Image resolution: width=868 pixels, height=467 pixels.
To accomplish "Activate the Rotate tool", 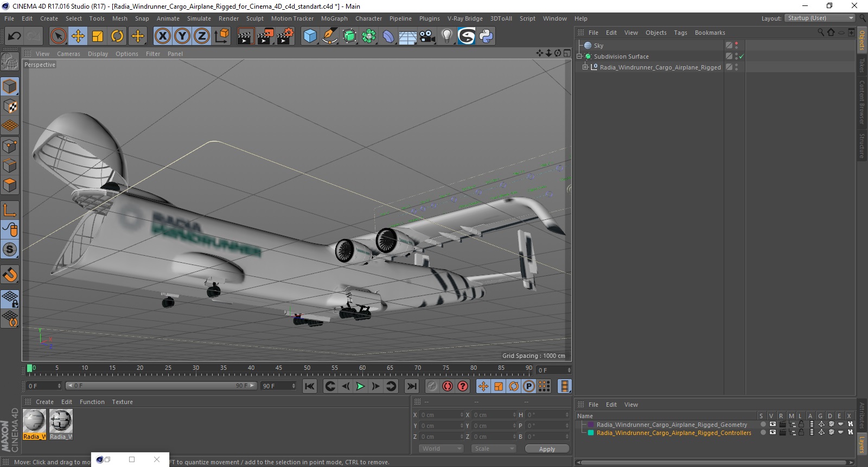I will (x=117, y=36).
